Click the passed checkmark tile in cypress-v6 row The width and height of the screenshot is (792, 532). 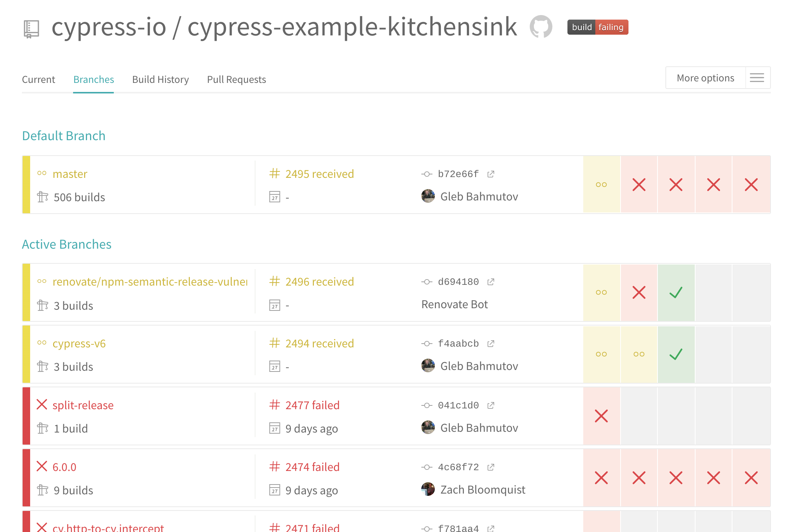[x=676, y=354]
